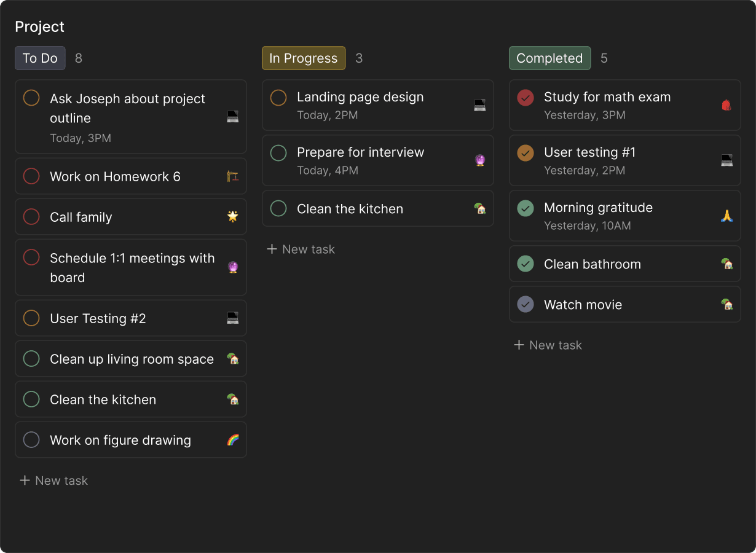Screen dimensions: 756x553
Task: Click star icon on Call family task
Action: (232, 216)
